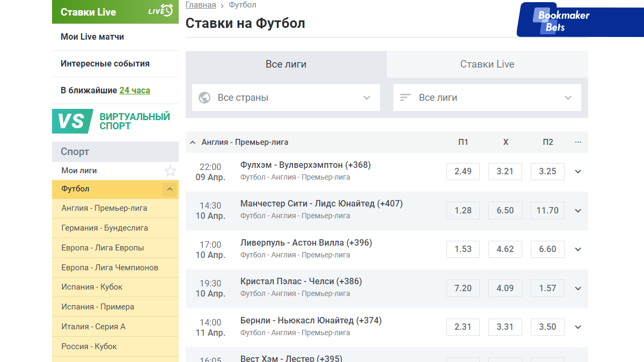This screenshot has width=644, height=362.
Task: Collapse the Футбол sidebar section arrow
Action: pyautogui.click(x=170, y=189)
